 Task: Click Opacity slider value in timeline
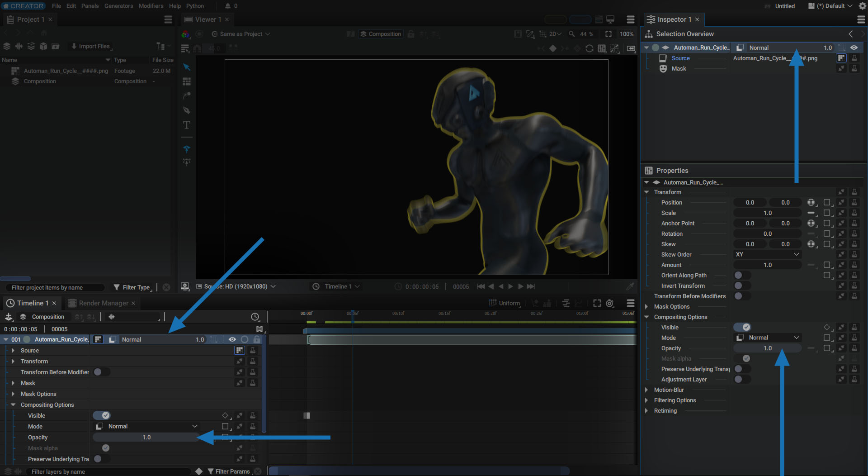click(x=146, y=437)
